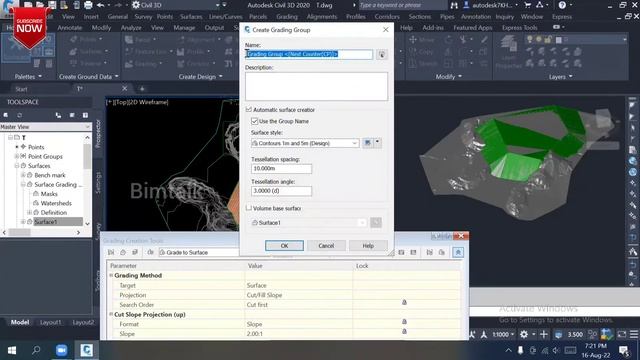Screen dimensions: 640x360
Task: Click the Plot printer icon in quick access toolbar
Action: pos(88,5)
